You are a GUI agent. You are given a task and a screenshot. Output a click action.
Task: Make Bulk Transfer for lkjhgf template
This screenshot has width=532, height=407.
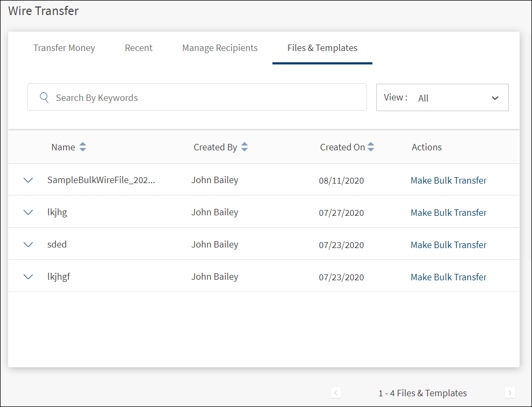(x=449, y=277)
